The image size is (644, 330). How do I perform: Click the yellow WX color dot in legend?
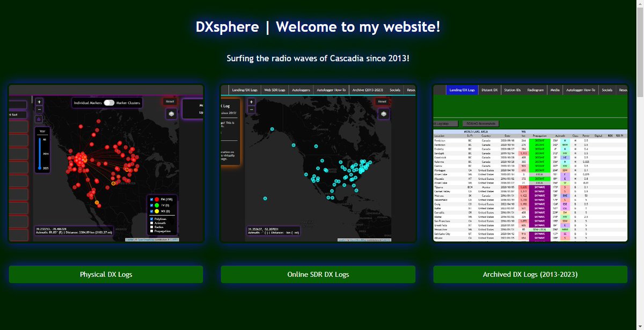156,211
